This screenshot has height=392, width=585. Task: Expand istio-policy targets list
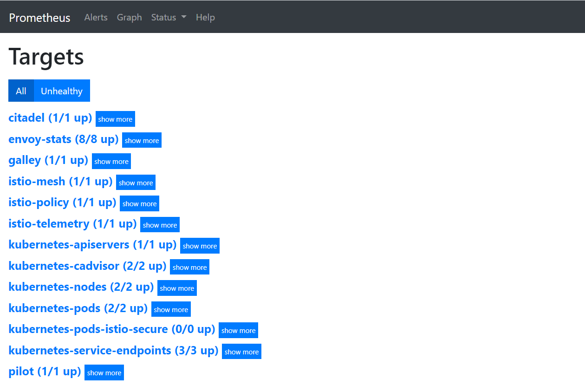pyautogui.click(x=139, y=203)
